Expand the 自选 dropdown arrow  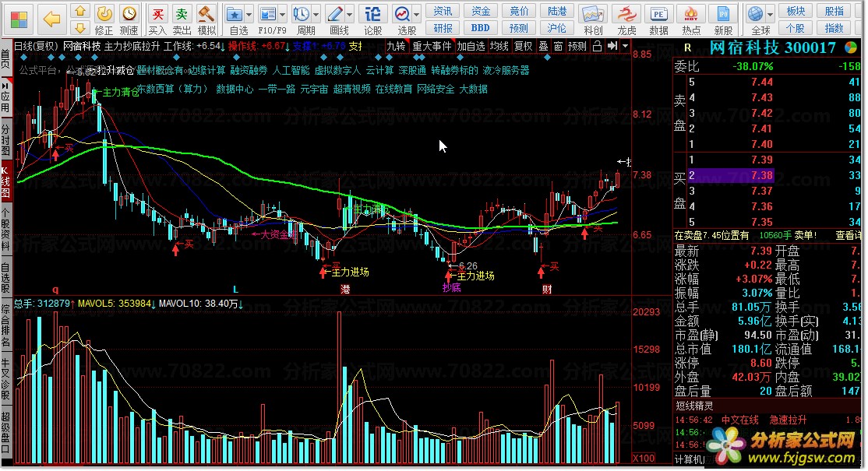click(249, 14)
